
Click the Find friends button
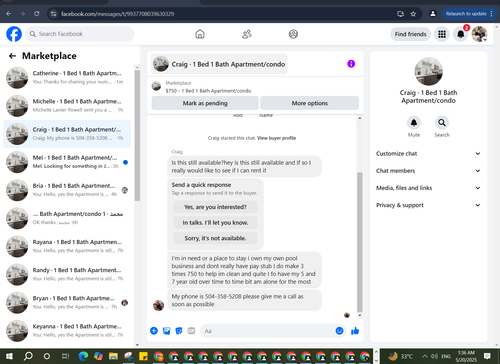410,34
